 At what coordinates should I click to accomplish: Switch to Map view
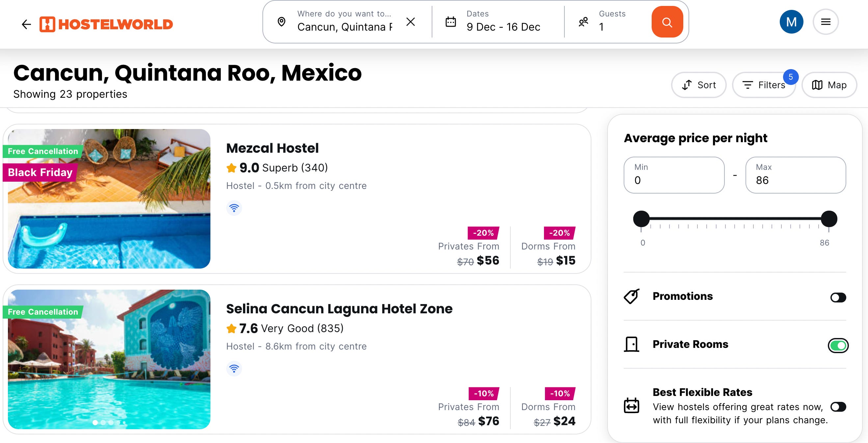pos(829,85)
